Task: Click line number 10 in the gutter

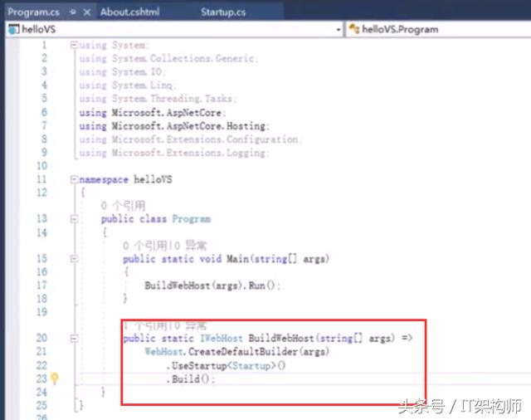Action: (x=42, y=166)
